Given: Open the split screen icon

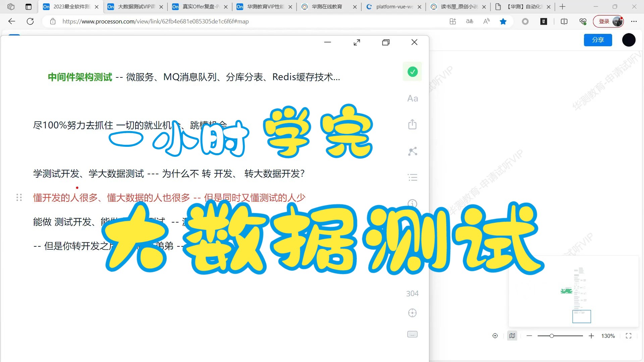Looking at the screenshot, I should tap(564, 21).
